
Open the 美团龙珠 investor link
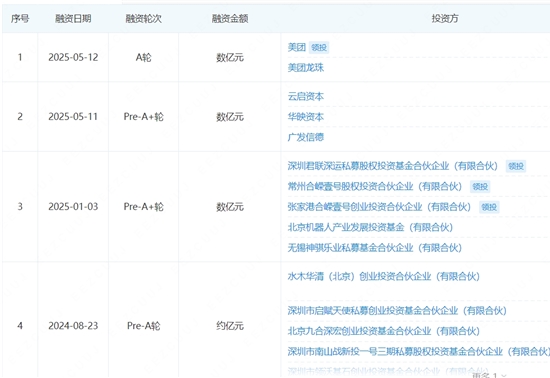(x=306, y=67)
